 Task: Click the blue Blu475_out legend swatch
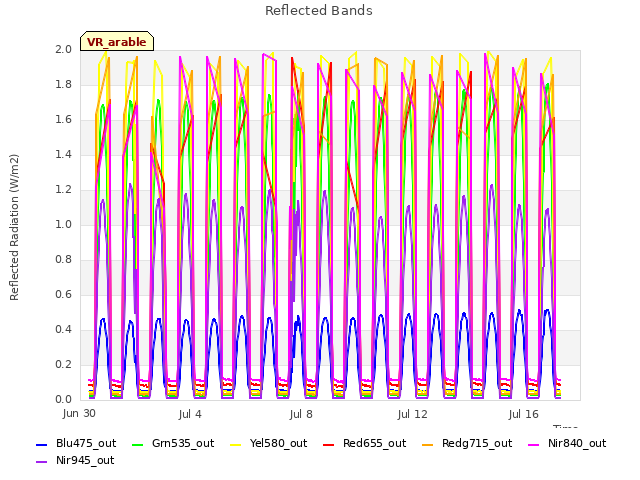click(x=42, y=444)
